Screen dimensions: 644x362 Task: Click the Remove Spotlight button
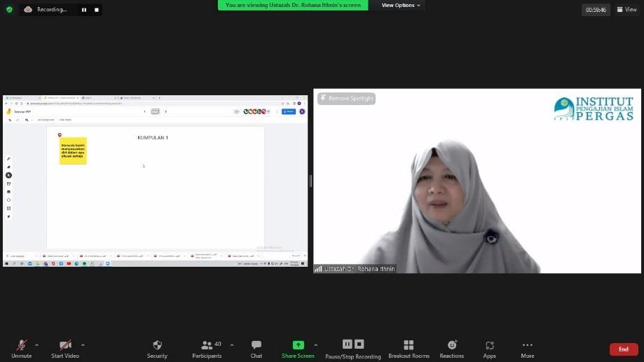click(347, 98)
